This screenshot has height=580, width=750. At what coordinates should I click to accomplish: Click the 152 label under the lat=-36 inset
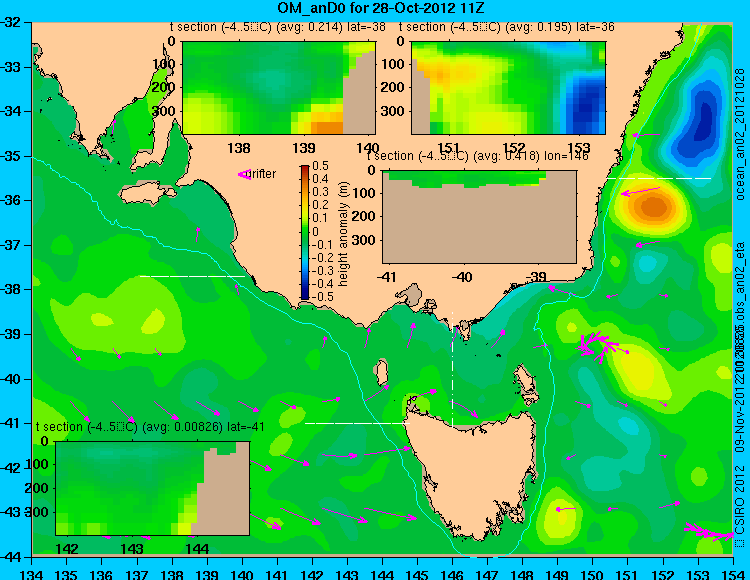pyautogui.click(x=514, y=148)
